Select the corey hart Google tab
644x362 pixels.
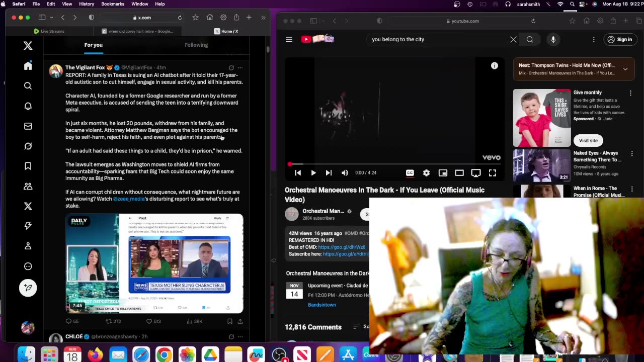pyautogui.click(x=137, y=31)
